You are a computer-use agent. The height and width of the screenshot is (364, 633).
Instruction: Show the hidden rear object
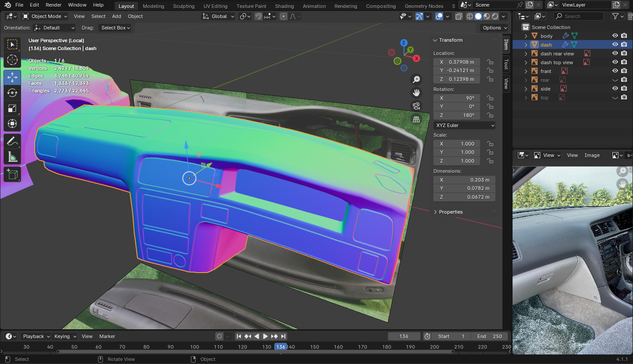[x=615, y=80]
